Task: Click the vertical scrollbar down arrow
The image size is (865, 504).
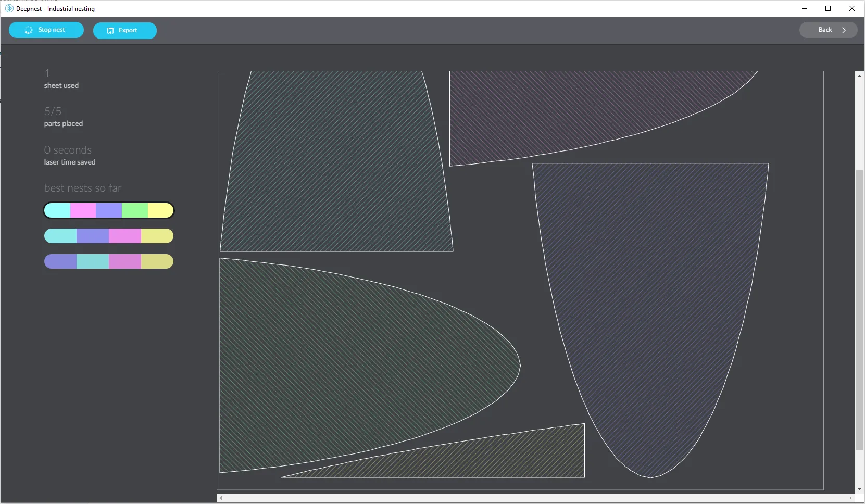Action: point(859,489)
